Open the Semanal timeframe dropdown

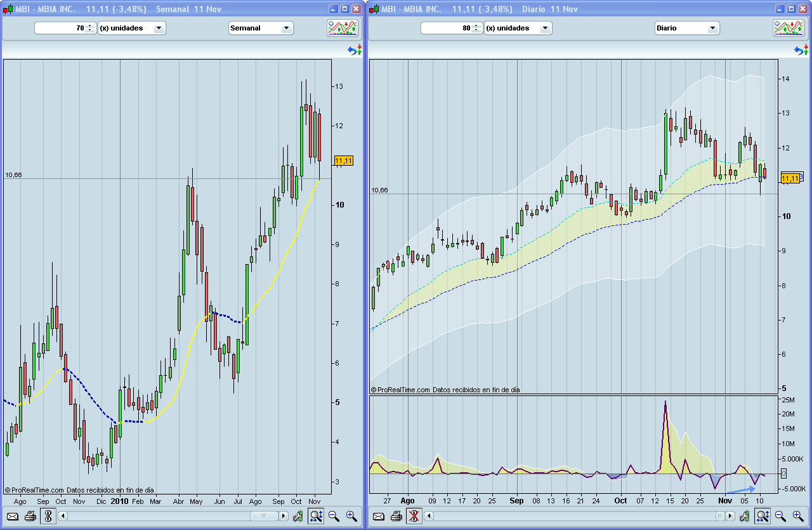pos(261,28)
